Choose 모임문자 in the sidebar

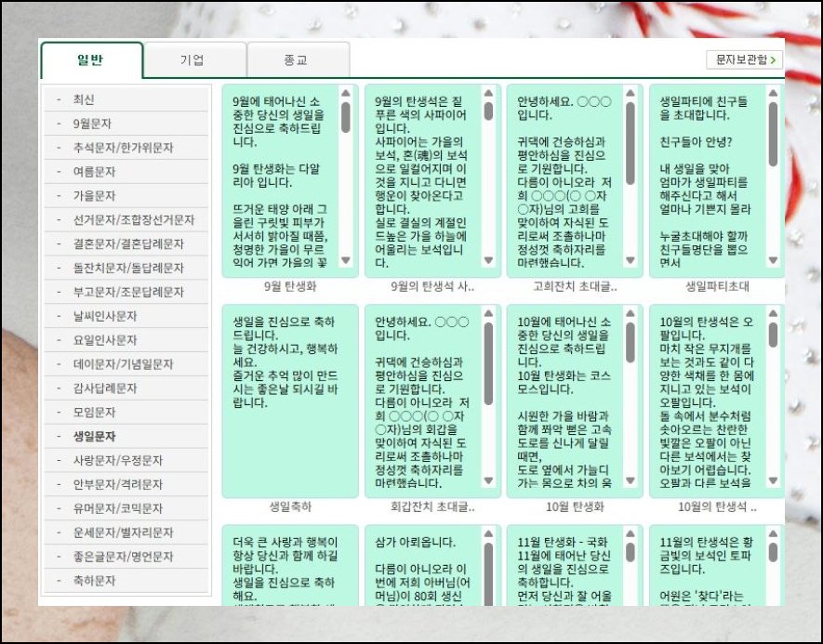click(x=126, y=413)
